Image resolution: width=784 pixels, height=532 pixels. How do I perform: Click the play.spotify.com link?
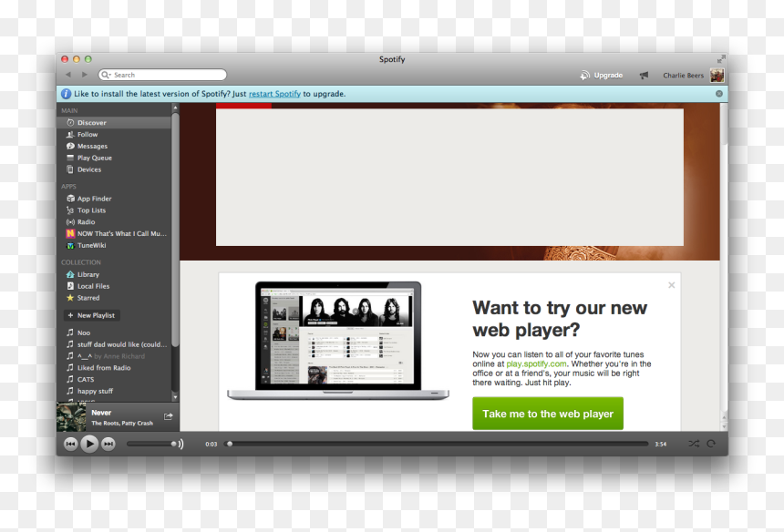coord(536,363)
